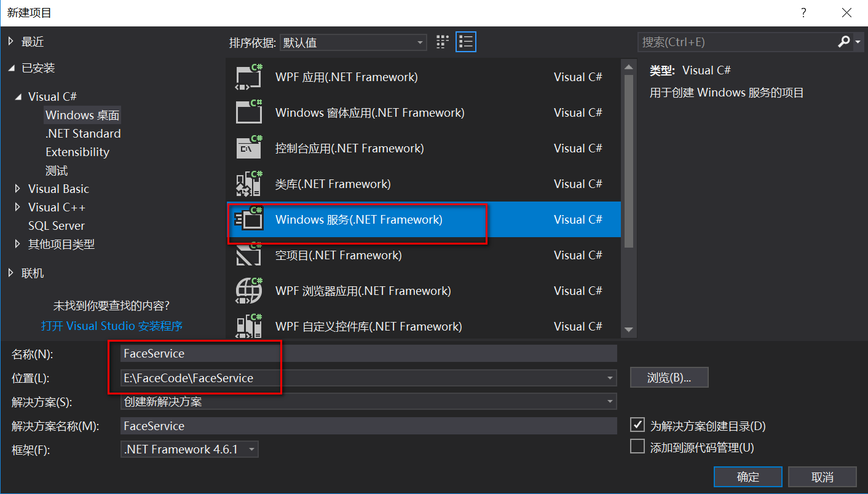Click the template list scroll down arrow

(628, 330)
